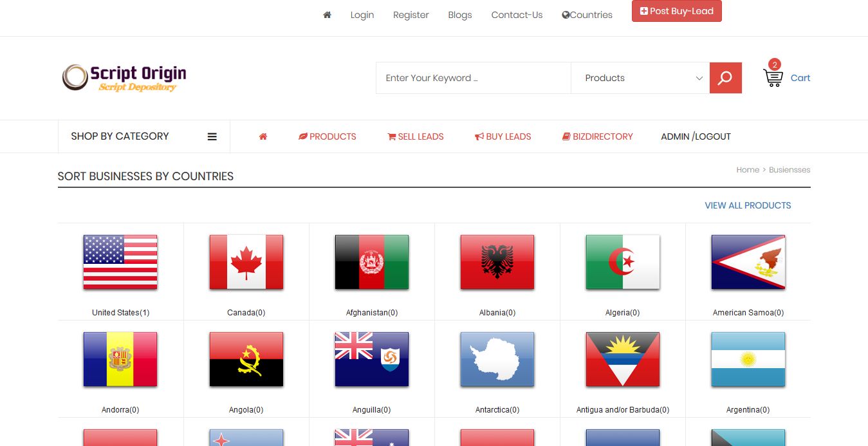This screenshot has height=446, width=868.
Task: Click the United States(1) label
Action: pyautogui.click(x=120, y=313)
